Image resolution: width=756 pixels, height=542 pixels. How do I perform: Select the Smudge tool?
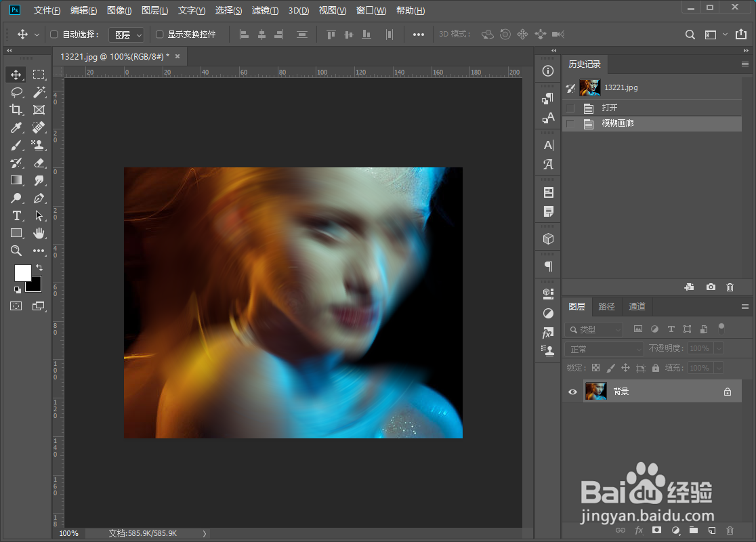(39, 180)
